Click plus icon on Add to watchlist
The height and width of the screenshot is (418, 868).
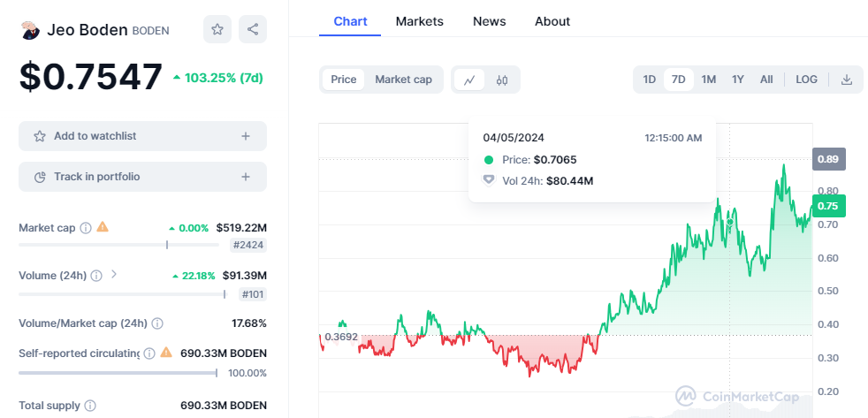(x=246, y=136)
